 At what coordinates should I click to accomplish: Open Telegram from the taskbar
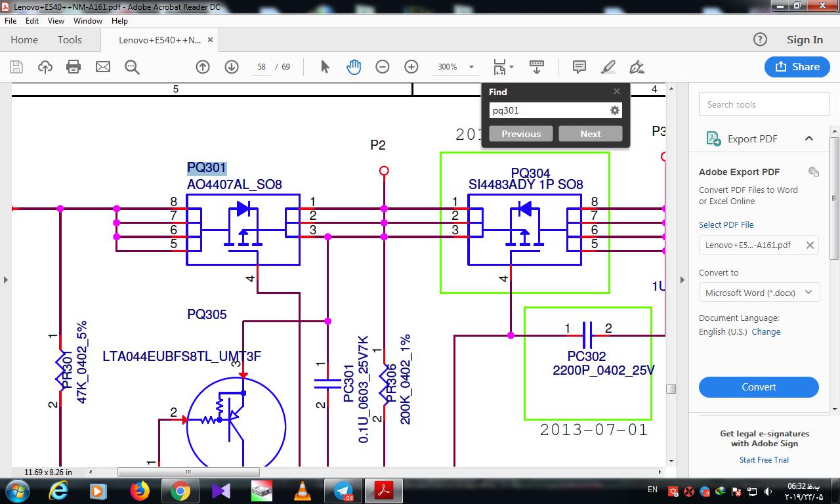(x=343, y=491)
